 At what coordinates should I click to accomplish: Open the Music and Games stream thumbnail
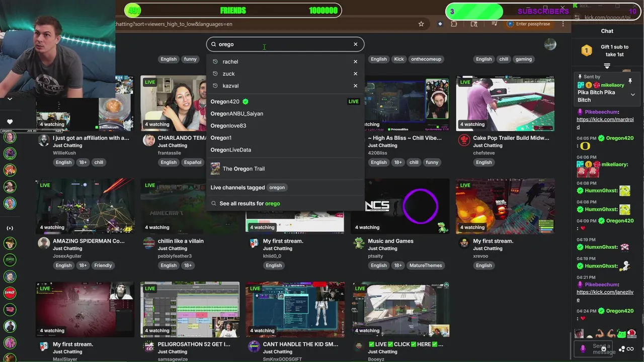tap(400, 207)
